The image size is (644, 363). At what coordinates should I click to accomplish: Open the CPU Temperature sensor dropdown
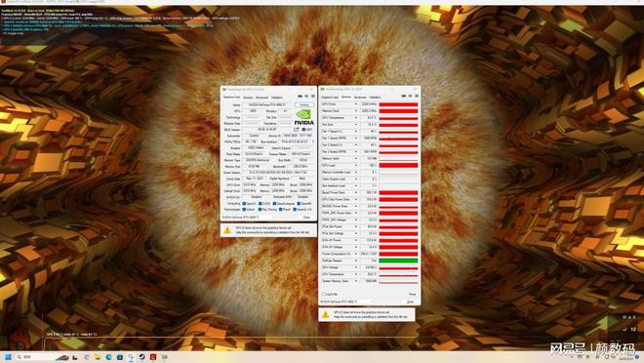356,274
